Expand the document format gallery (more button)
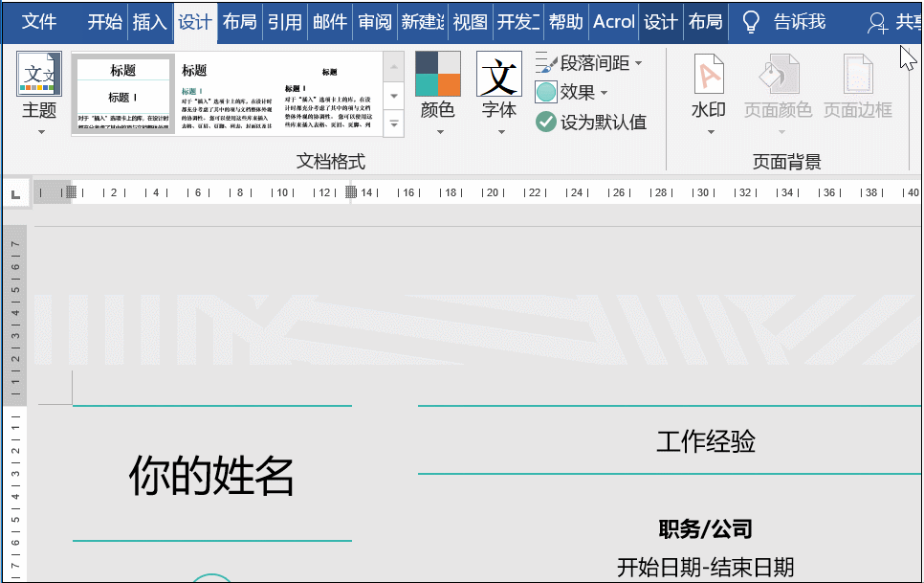The height and width of the screenshot is (583, 924). (x=394, y=124)
